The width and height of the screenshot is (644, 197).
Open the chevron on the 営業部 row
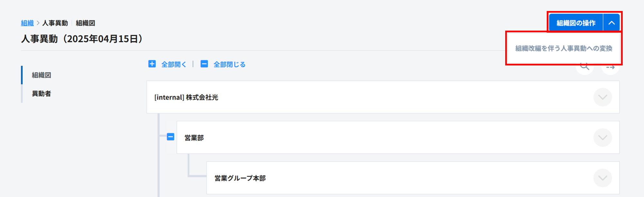602,138
